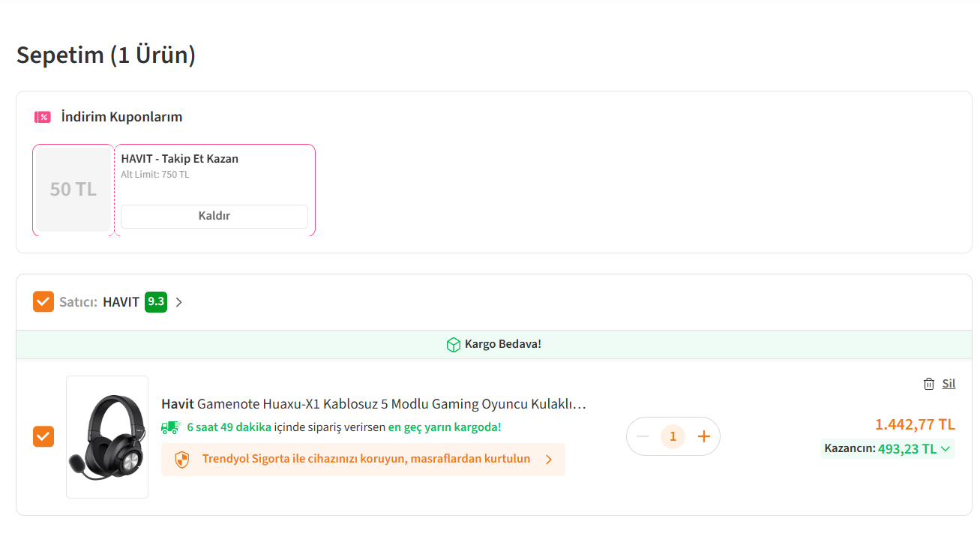The width and height of the screenshot is (980, 536).
Task: Uncheck the Havit headset product checkbox
Action: 43,436
